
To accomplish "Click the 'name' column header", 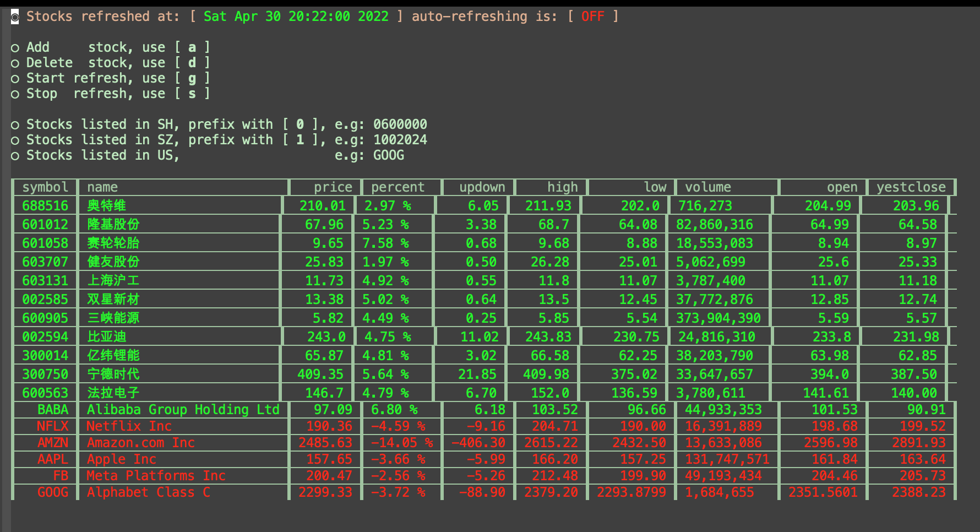I will 102,187.
